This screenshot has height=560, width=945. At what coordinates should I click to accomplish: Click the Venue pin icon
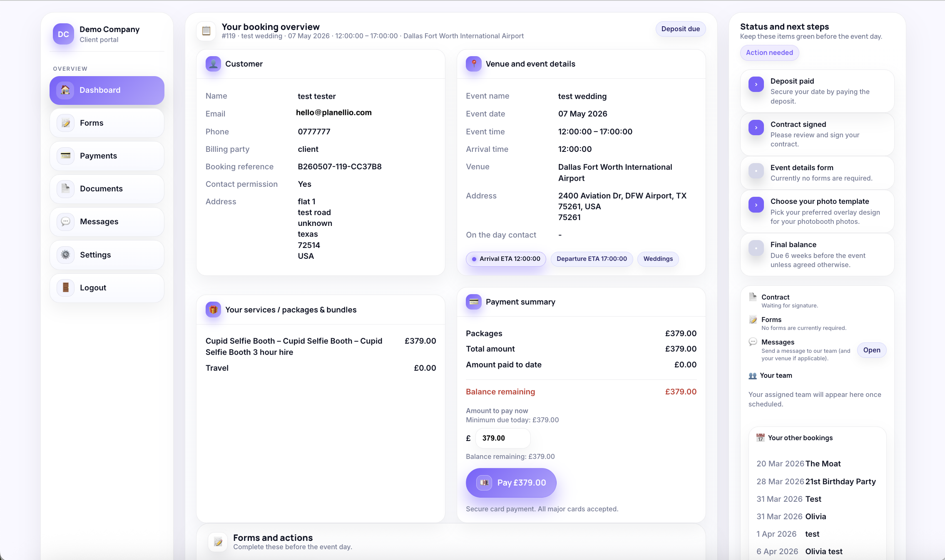click(474, 64)
